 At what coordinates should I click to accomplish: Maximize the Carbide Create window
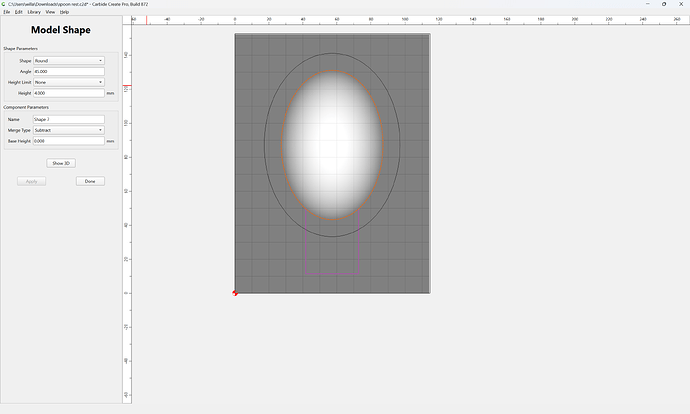664,4
